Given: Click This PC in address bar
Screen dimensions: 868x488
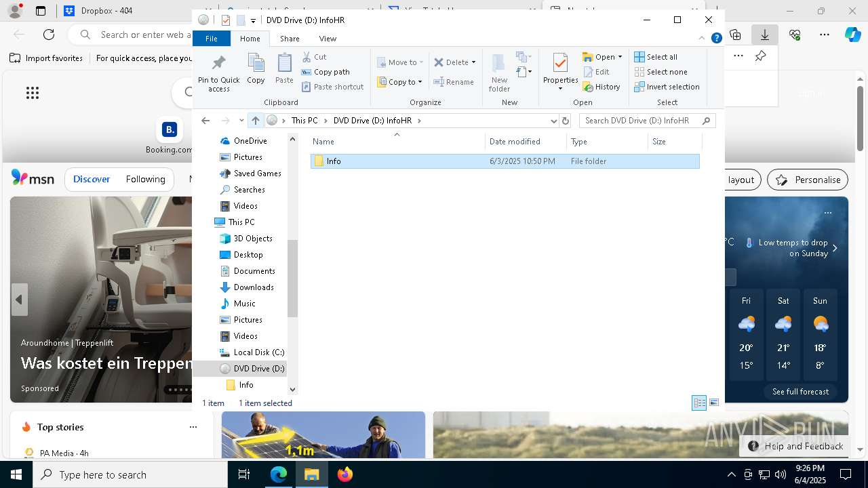Looking at the screenshot, I should coord(304,121).
